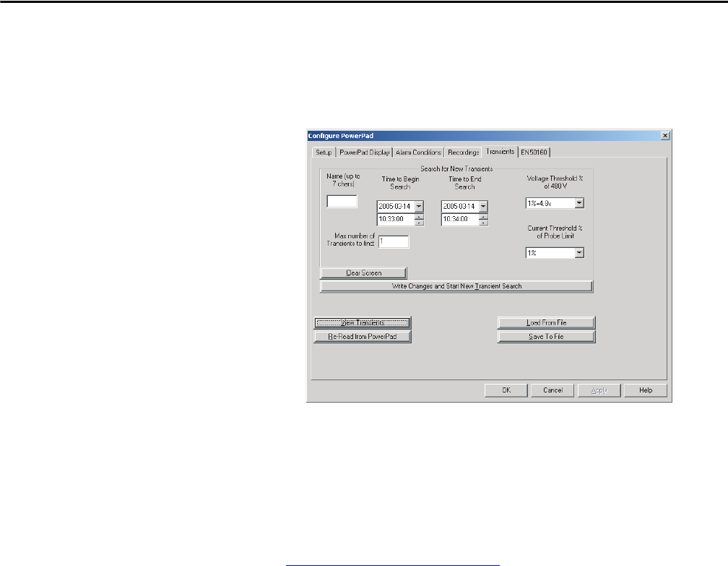728x566 pixels.
Task: Open the Time to End Search date dropdown
Action: click(x=483, y=206)
